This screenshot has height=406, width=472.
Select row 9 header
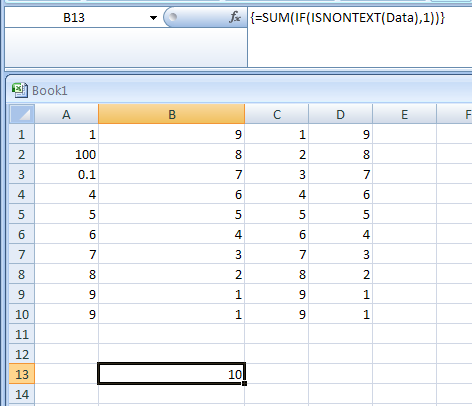click(22, 294)
